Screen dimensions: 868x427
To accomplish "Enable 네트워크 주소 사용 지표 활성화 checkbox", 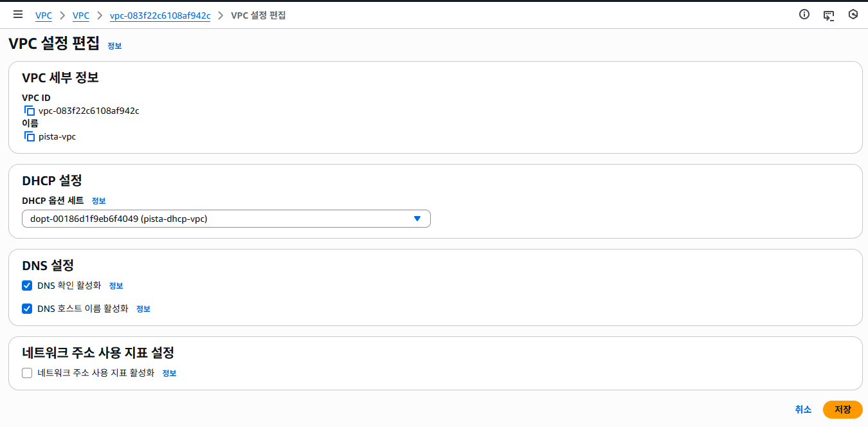I will pos(27,373).
